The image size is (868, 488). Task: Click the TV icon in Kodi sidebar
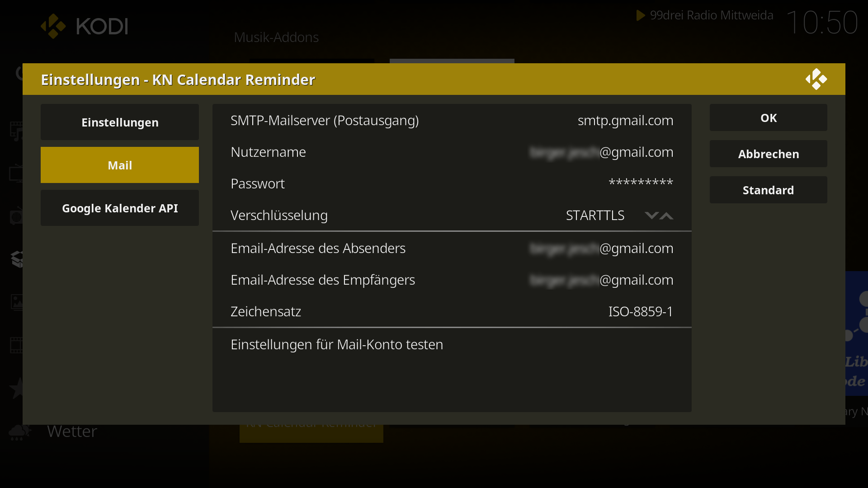16,174
